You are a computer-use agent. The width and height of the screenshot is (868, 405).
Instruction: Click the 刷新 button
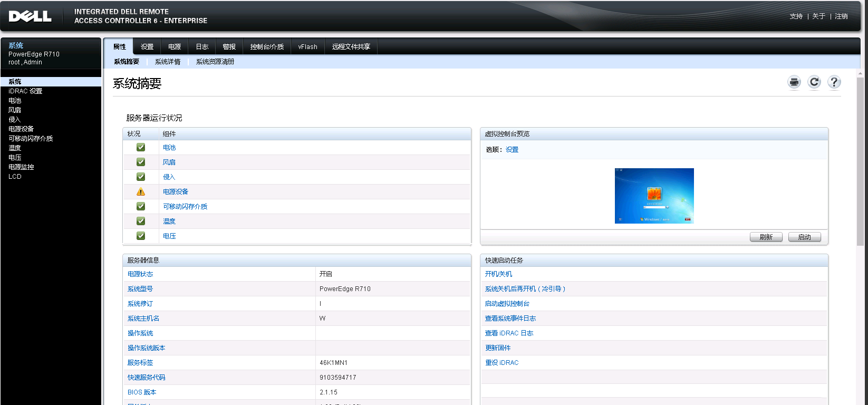[x=766, y=237]
